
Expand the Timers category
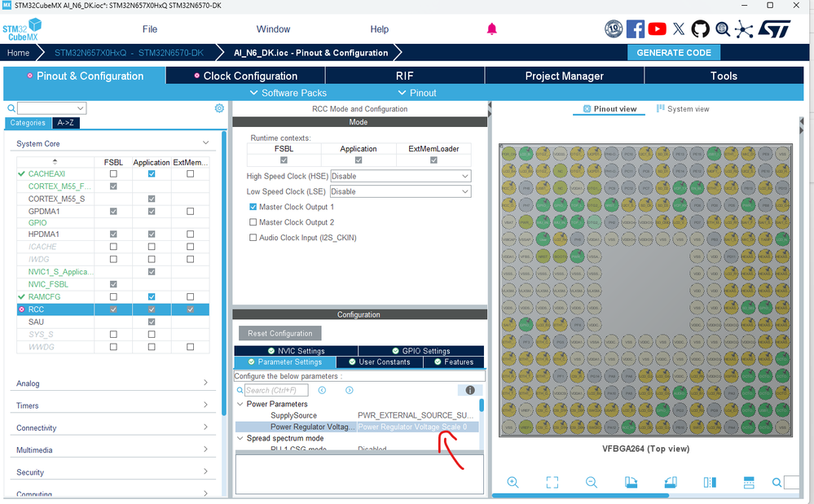click(x=205, y=405)
